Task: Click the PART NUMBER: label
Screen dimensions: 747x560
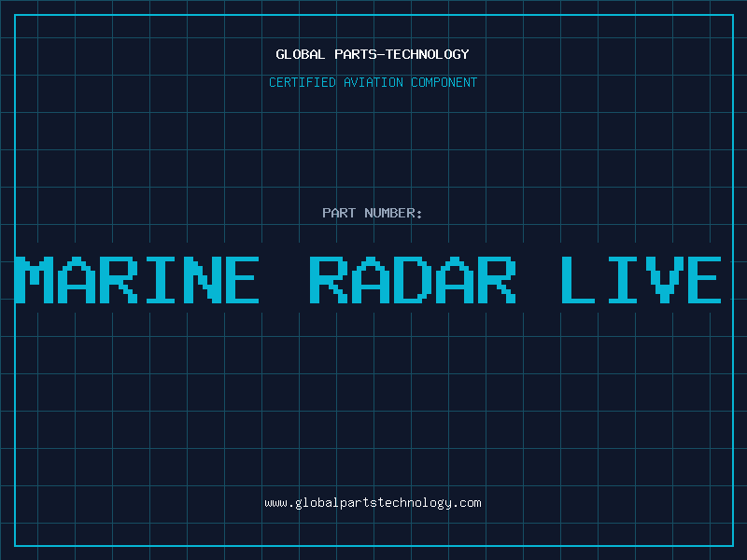Action: pyautogui.click(x=373, y=213)
